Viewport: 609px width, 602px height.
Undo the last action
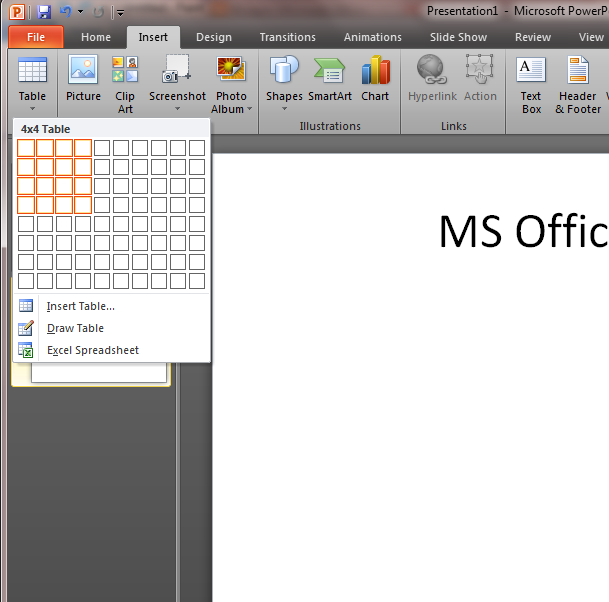pyautogui.click(x=65, y=12)
